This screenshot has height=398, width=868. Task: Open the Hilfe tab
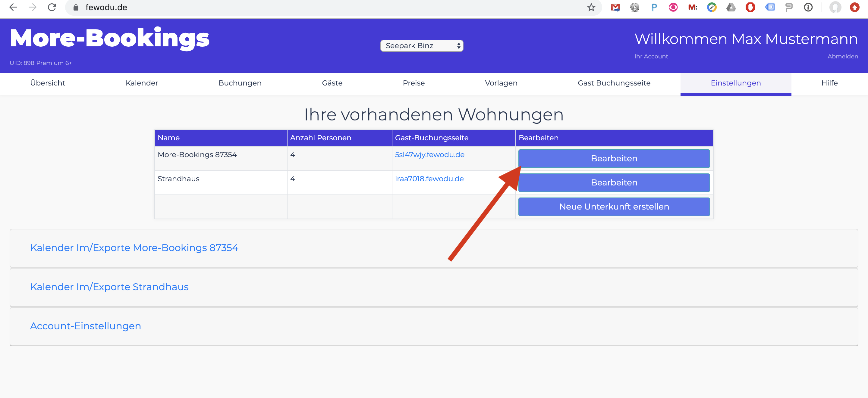click(829, 83)
